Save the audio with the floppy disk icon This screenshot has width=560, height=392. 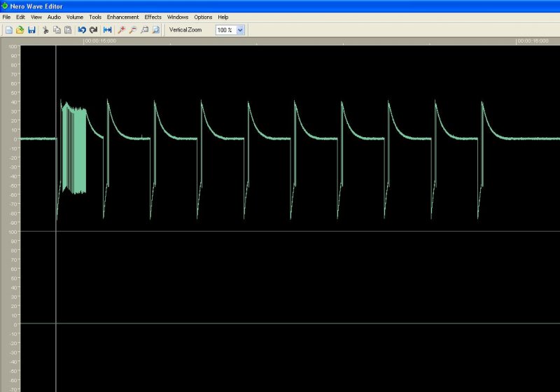(x=31, y=30)
